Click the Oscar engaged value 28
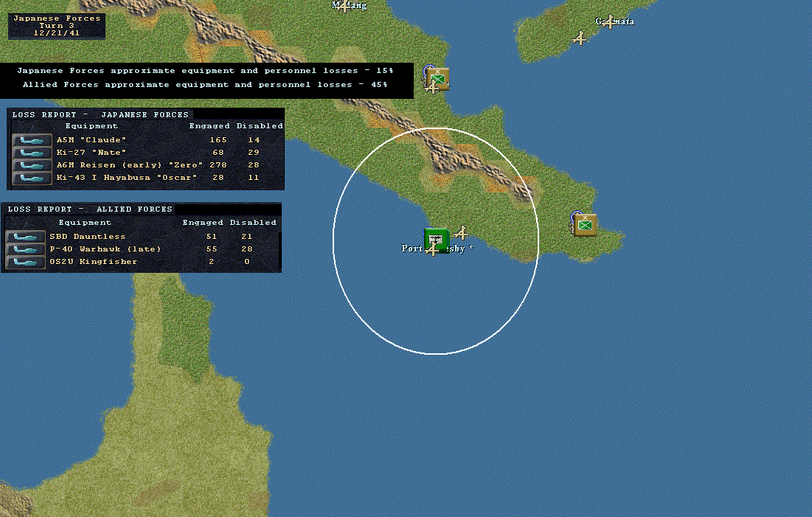The image size is (812, 517). click(218, 177)
